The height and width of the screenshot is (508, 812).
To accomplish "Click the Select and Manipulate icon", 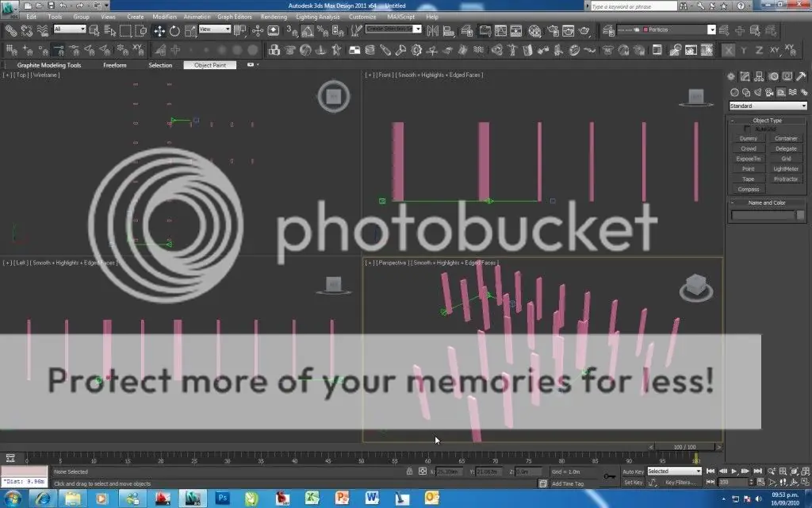I will [258, 31].
